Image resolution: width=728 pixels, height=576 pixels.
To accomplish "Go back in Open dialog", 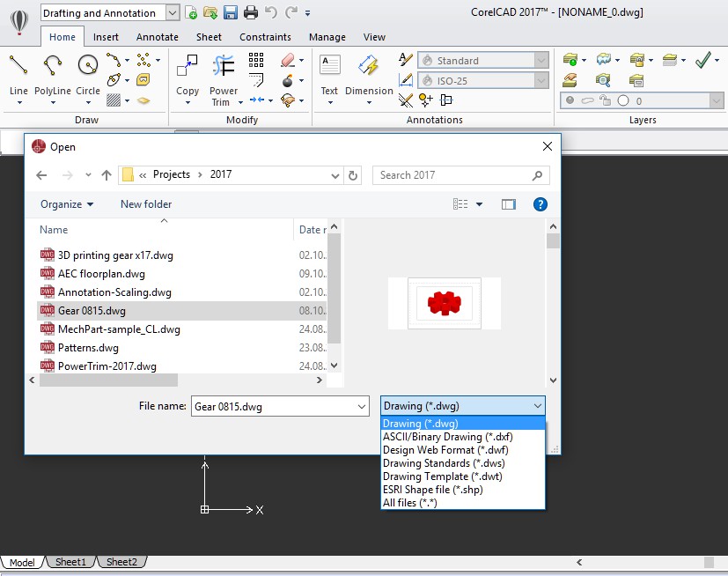I will [x=41, y=175].
